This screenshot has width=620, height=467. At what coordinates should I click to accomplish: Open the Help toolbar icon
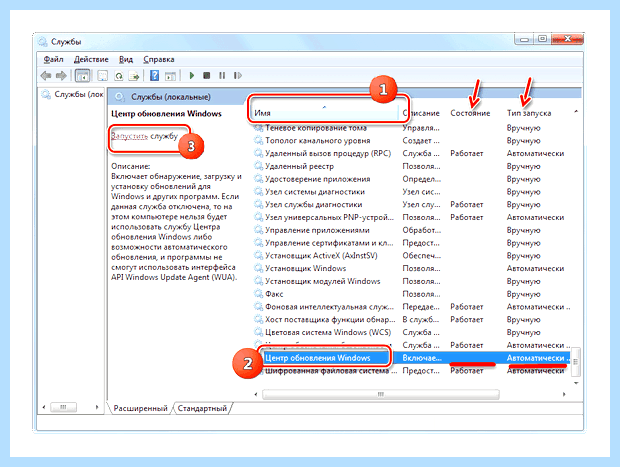click(155, 75)
